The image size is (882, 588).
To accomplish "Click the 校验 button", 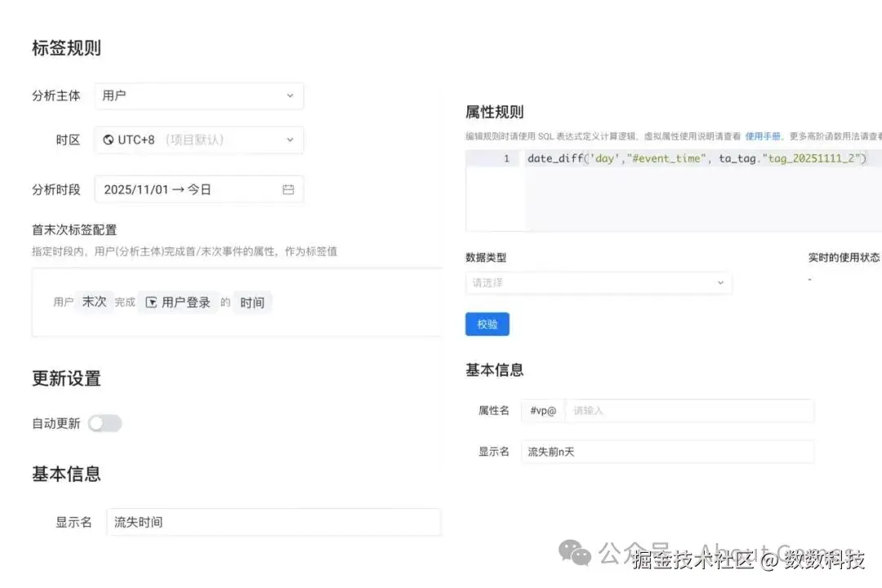I will coord(488,324).
